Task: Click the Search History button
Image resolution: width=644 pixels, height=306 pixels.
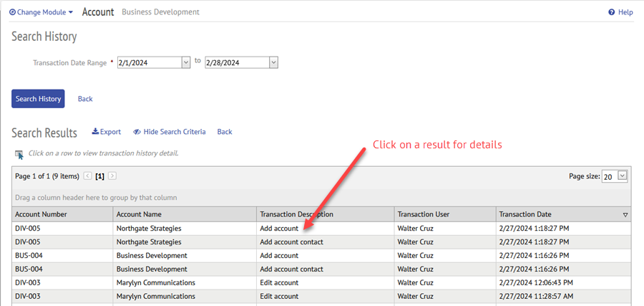Action: point(38,99)
